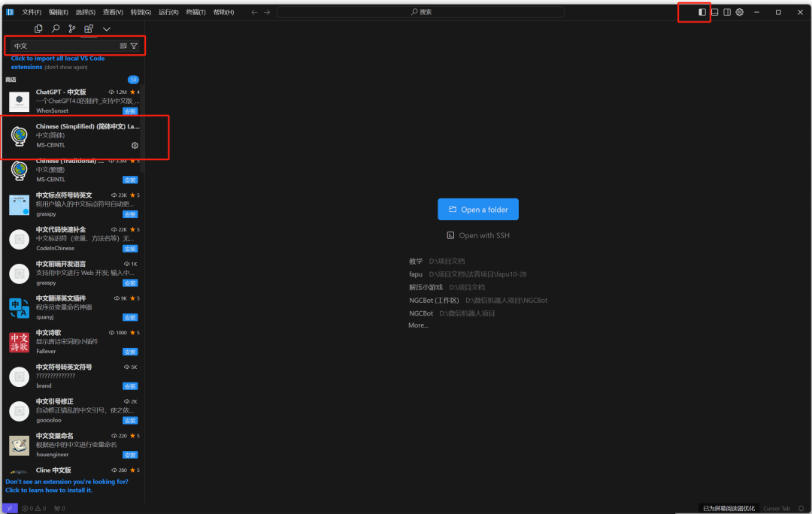812x514 pixels.
Task: Click the Open a folder button
Action: (x=478, y=209)
